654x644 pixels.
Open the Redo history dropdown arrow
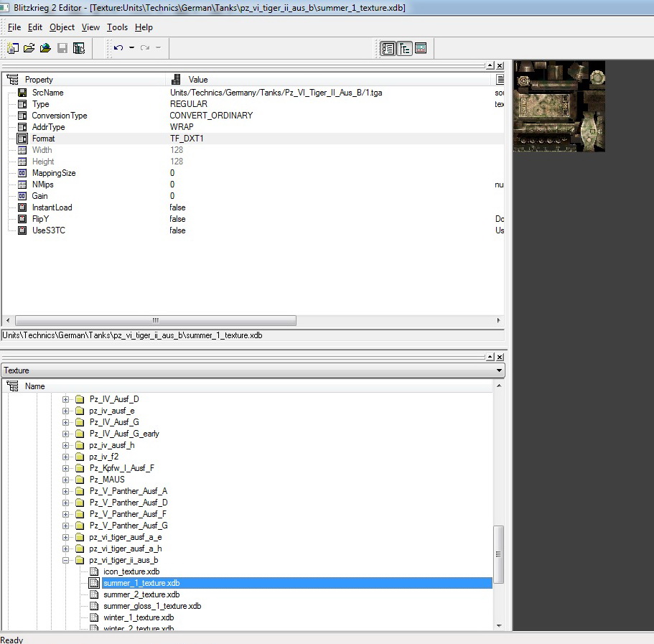coord(158,47)
